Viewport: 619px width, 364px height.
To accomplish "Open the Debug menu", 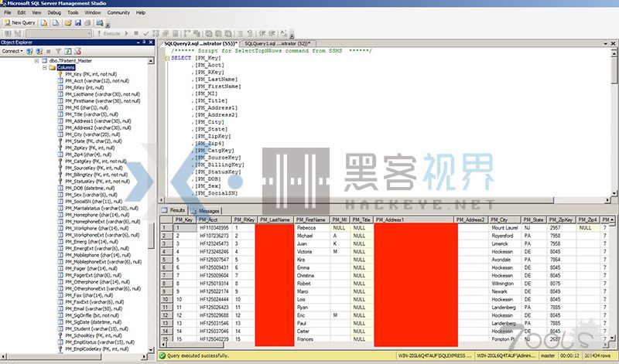I will 54,13.
